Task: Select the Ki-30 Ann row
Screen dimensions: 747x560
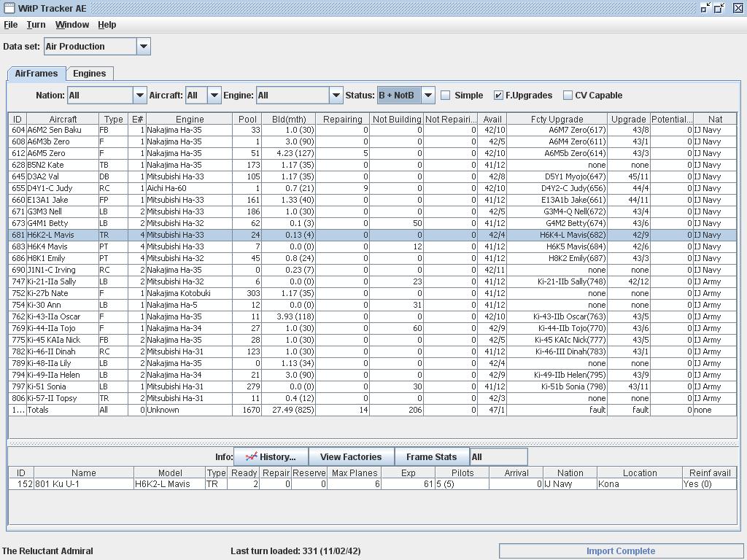Action: click(373, 305)
